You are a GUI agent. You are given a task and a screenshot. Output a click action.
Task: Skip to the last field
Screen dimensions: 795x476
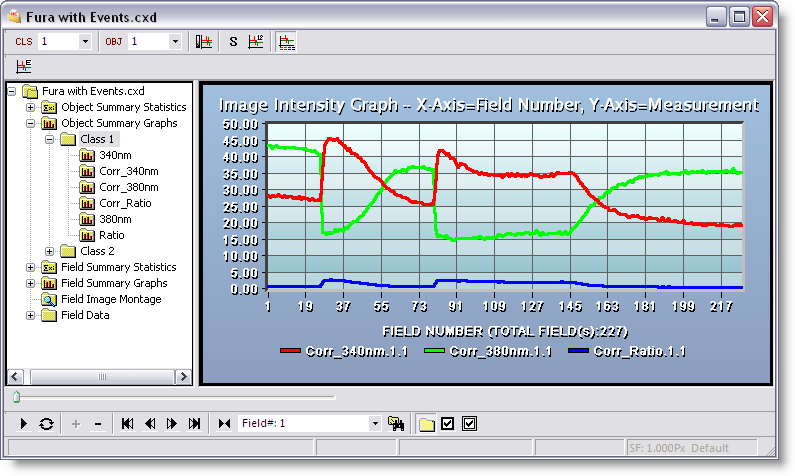pos(195,424)
